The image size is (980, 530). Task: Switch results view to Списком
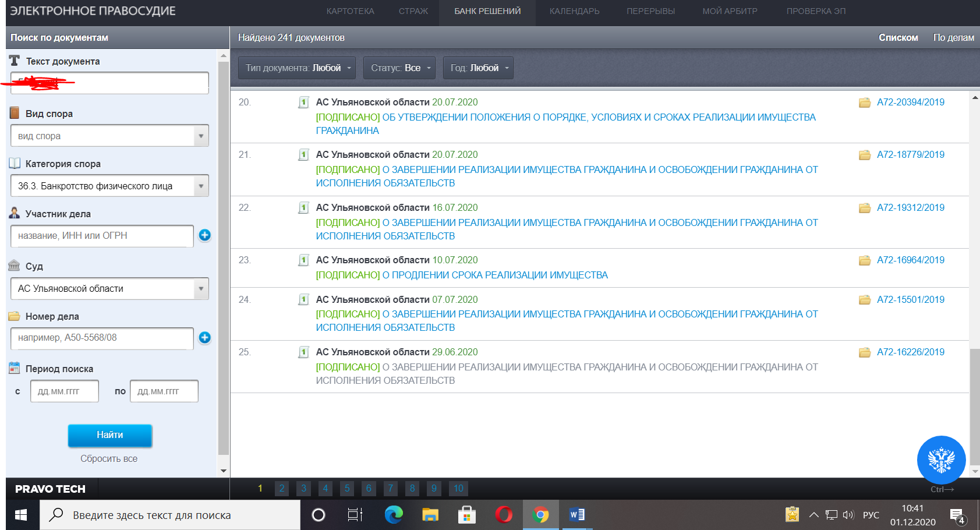tap(898, 37)
